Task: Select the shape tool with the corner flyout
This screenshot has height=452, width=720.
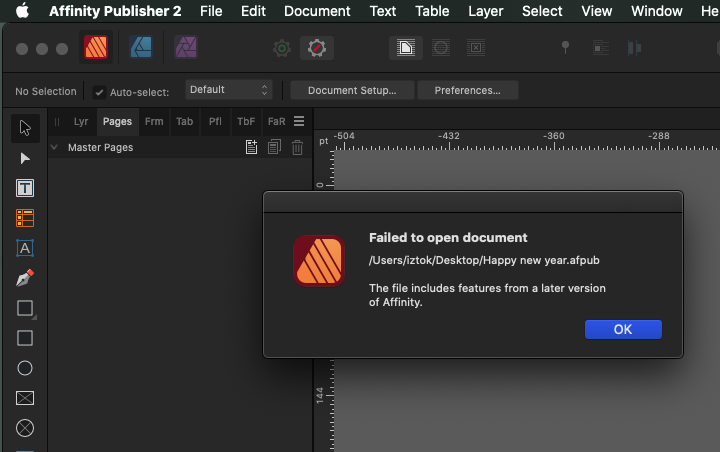Action: pyautogui.click(x=25, y=308)
